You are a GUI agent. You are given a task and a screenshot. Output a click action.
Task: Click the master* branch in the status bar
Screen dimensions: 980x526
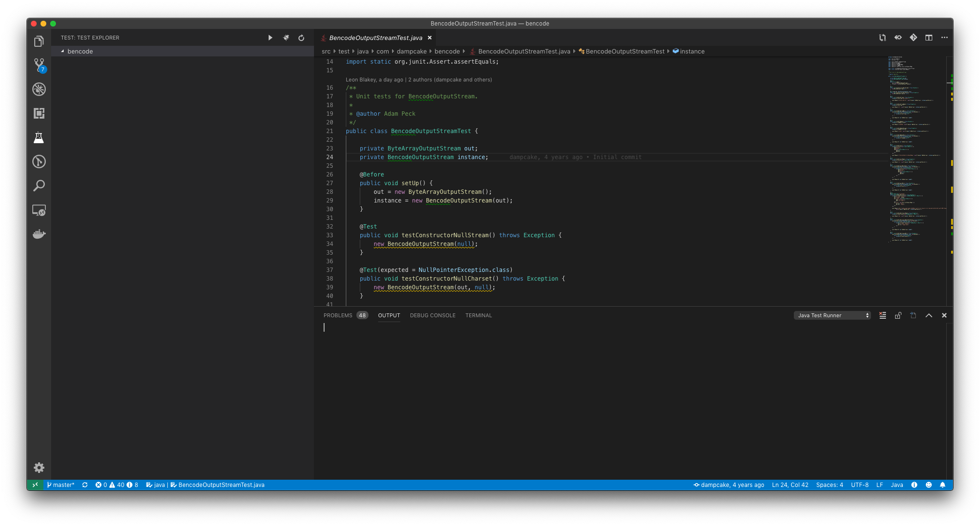(61, 485)
